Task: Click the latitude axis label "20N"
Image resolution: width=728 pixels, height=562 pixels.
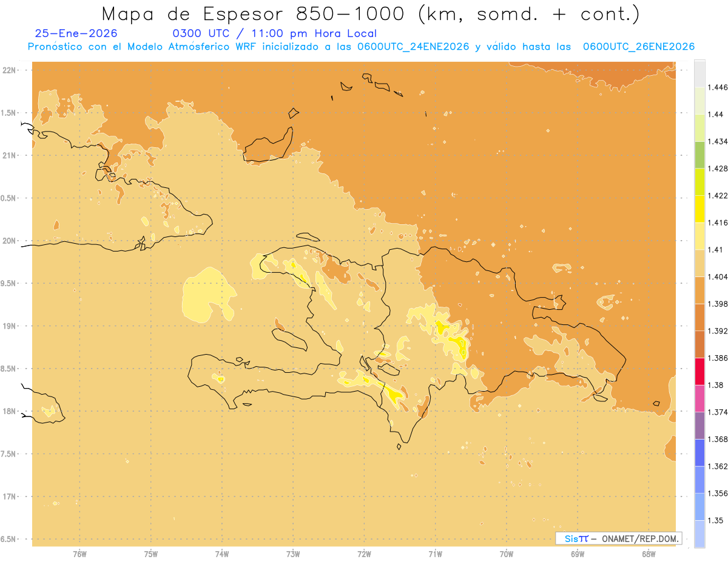Action: pos(9,241)
